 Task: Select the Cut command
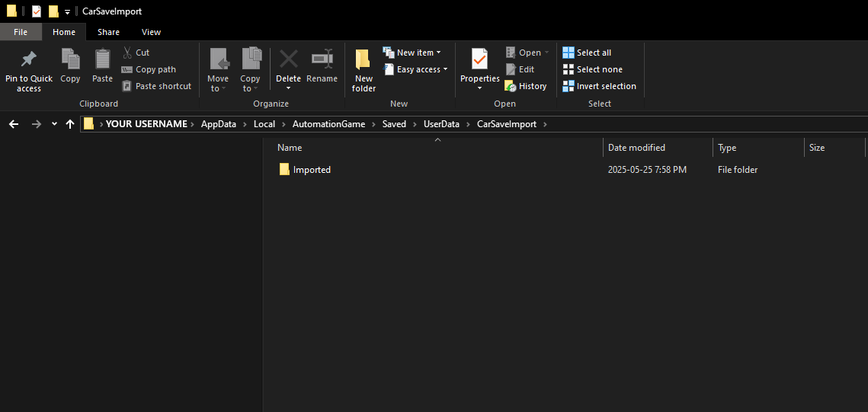click(136, 53)
